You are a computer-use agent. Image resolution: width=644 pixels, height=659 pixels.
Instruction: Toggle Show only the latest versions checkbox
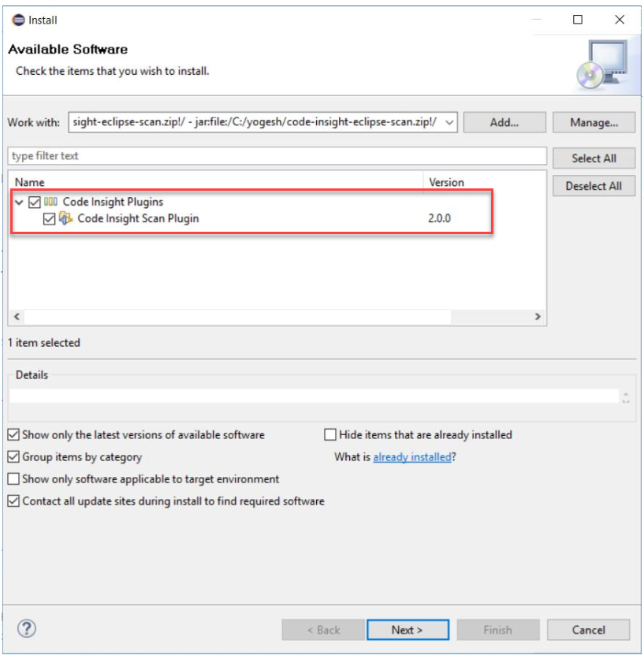13,434
